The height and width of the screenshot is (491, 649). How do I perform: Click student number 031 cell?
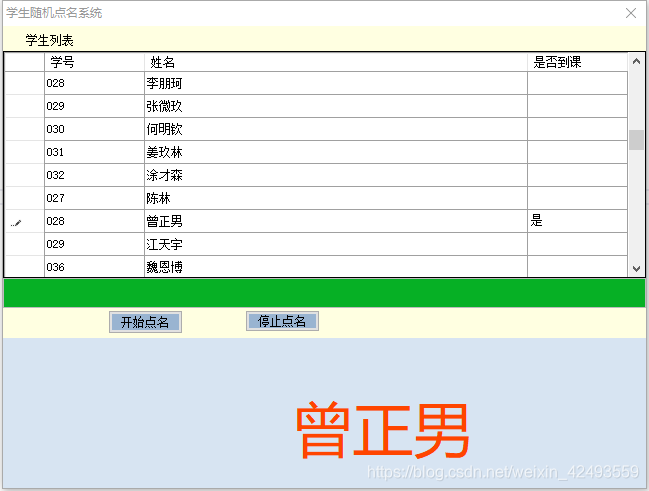pyautogui.click(x=94, y=152)
